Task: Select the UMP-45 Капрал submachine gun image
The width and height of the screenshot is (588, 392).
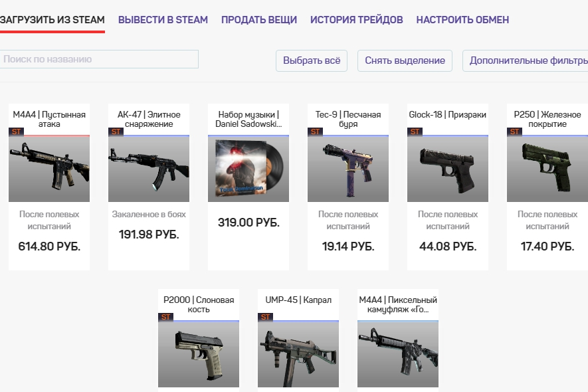Action: (298, 354)
